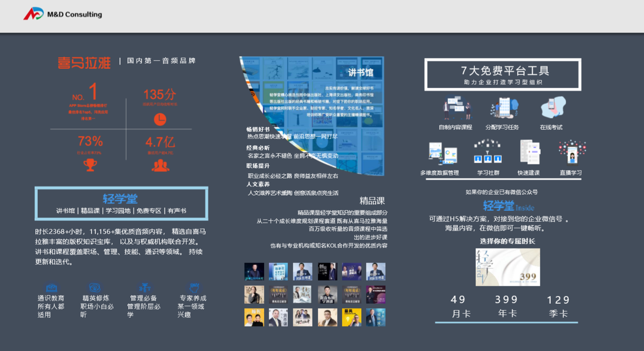644x351 pixels.
Task: Click the 职场提升 heading
Action: coord(258,166)
